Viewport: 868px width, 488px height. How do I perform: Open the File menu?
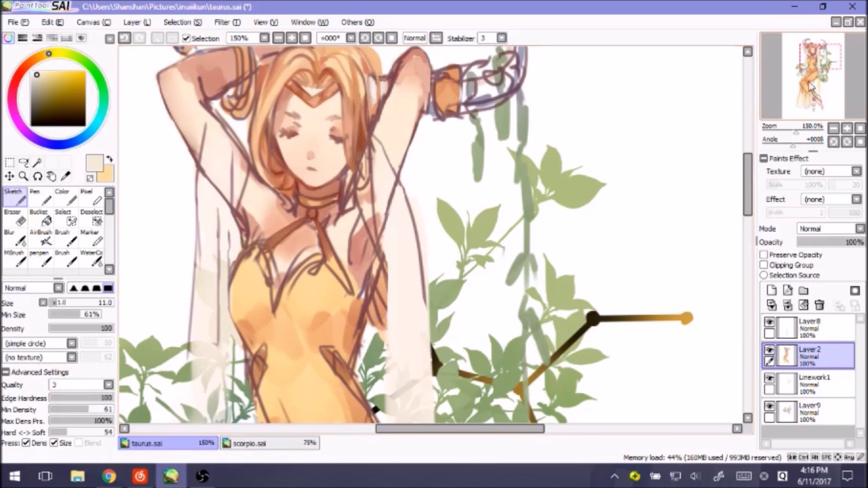click(x=18, y=22)
